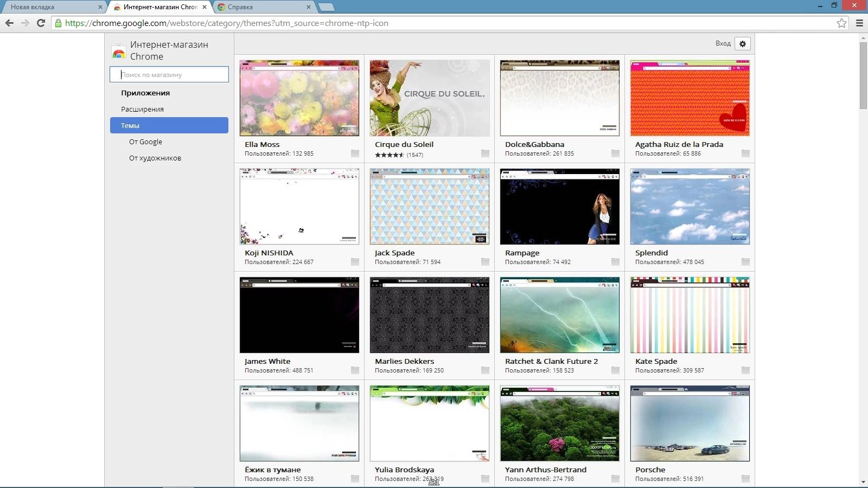Click small icon on Kate Spade card
This screenshot has width=868, height=488.
[x=745, y=370]
